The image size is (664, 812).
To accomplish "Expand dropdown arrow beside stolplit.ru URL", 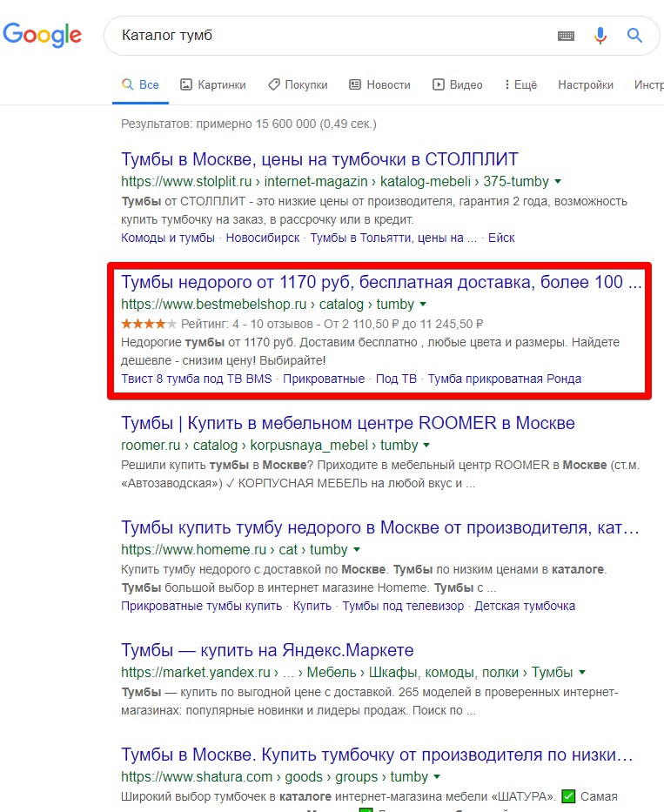I will pyautogui.click(x=558, y=182).
